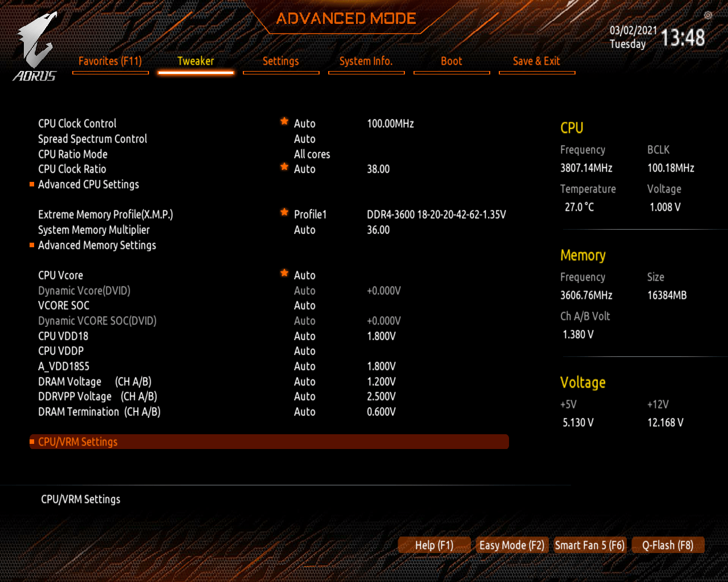Click the memory size 16384MB
This screenshot has width=728, height=582.
point(667,295)
